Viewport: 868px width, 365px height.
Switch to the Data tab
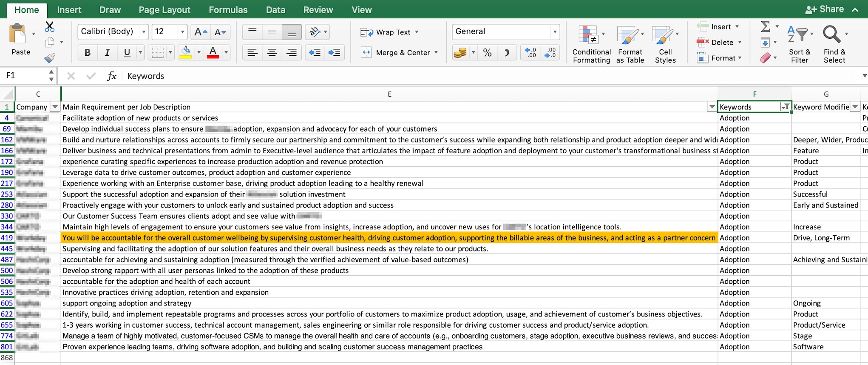click(275, 10)
